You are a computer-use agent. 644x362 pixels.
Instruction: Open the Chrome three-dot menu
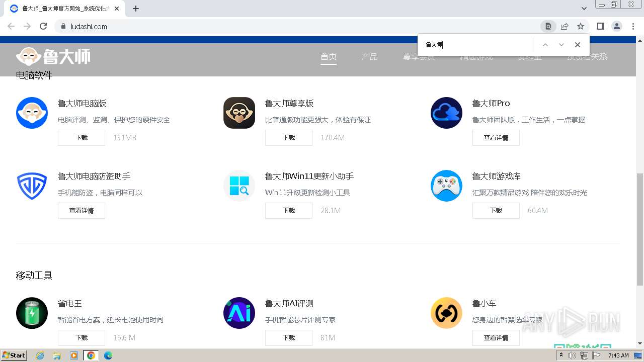[633, 26]
